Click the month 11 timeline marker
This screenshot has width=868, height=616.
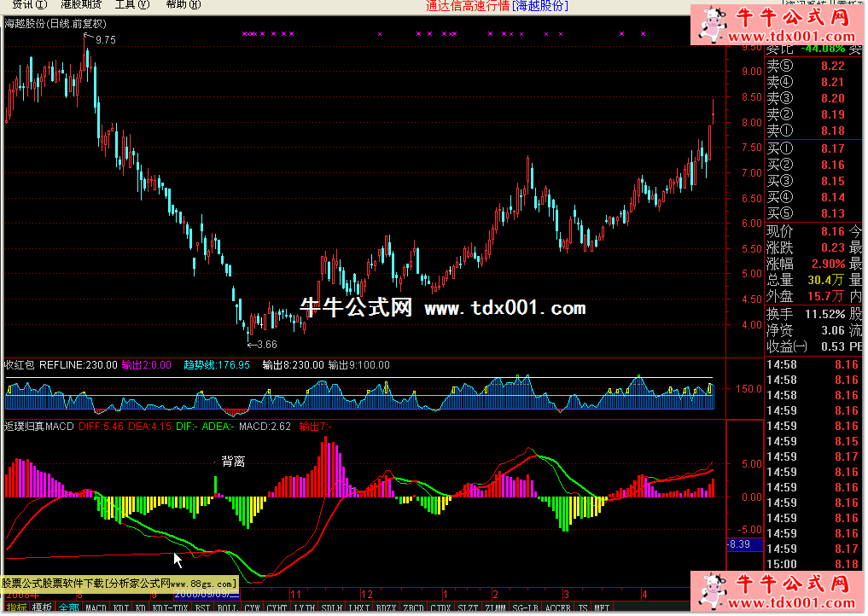coord(295,595)
